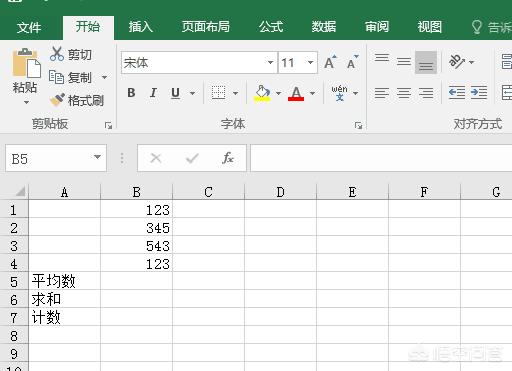Click the Paste clipboard icon
Viewport: 512px width, 371px height.
tap(26, 63)
